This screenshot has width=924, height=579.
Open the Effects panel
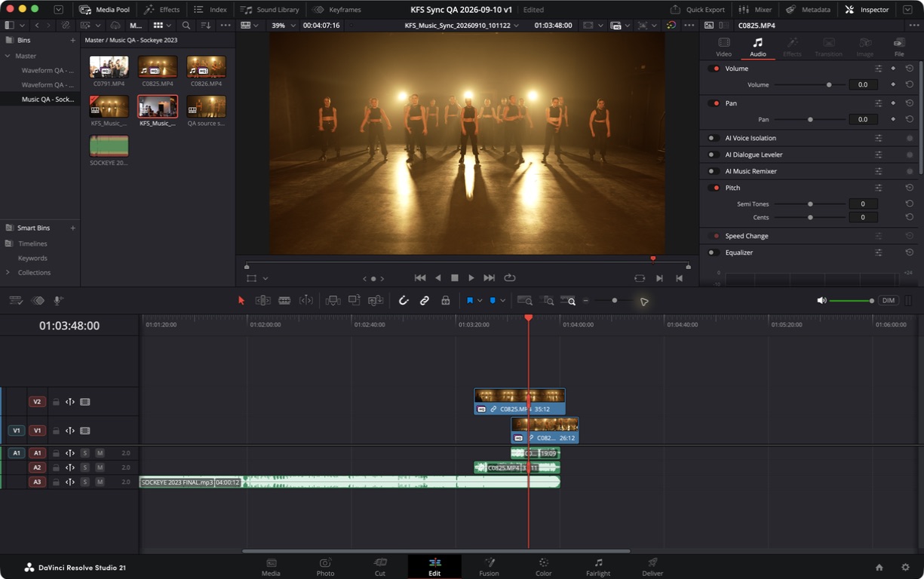[161, 10]
